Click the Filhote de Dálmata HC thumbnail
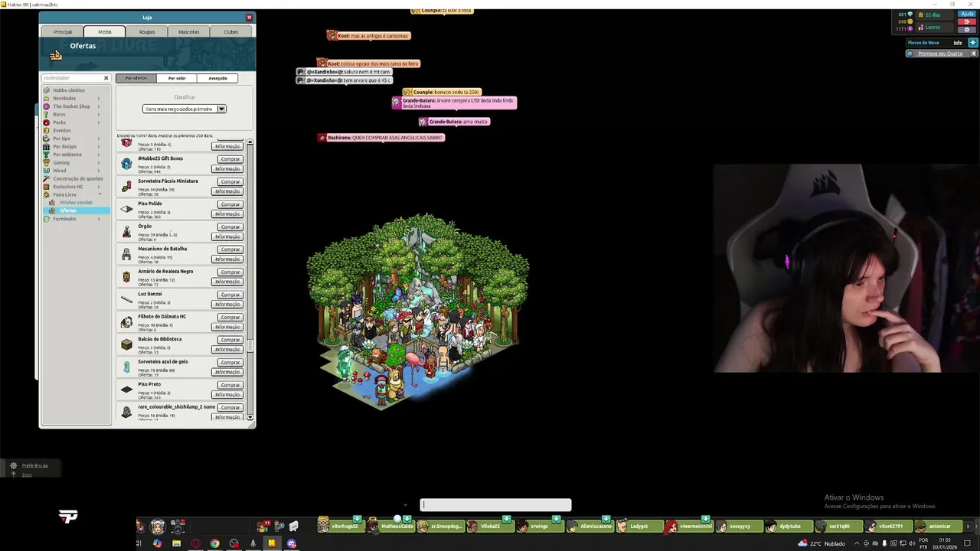This screenshot has height=551, width=980. click(x=126, y=322)
